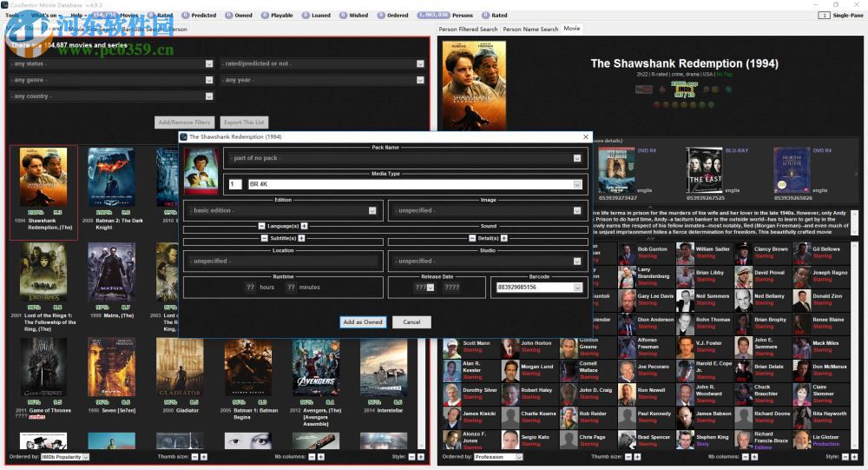Viewport: 868px width, 470px height.
Task: Click the plus icon beside Language(s)
Action: pos(304,226)
